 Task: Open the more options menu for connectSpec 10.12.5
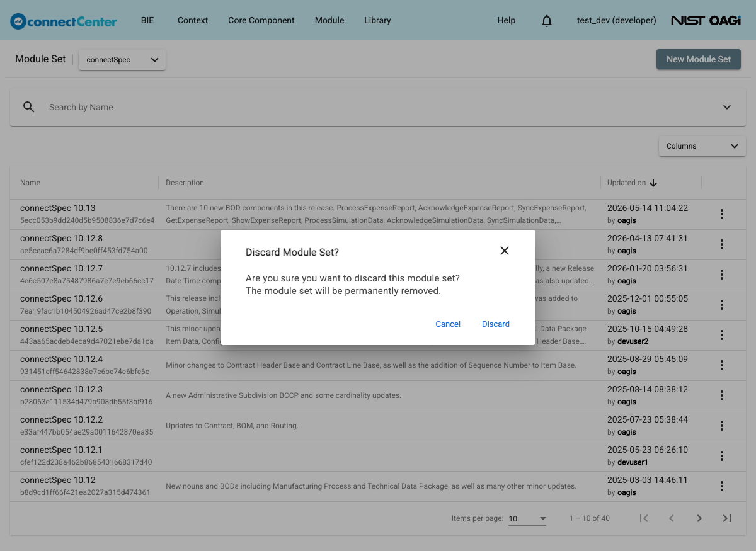[722, 335]
